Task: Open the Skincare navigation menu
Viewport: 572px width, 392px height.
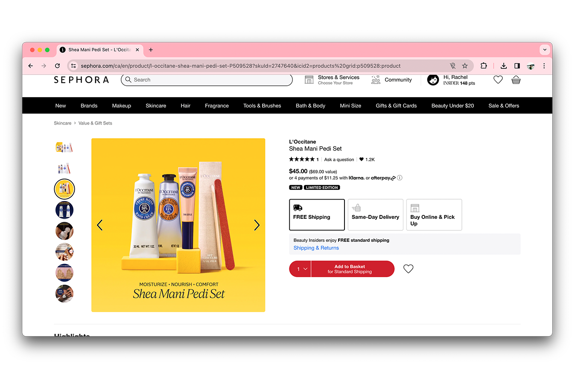Action: pos(156,106)
